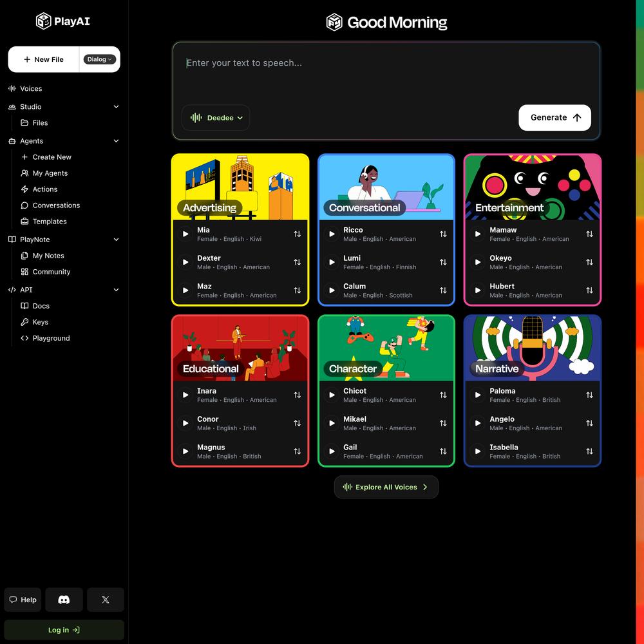
Task: Click the PlayAI logo in sidebar
Action: (x=63, y=21)
